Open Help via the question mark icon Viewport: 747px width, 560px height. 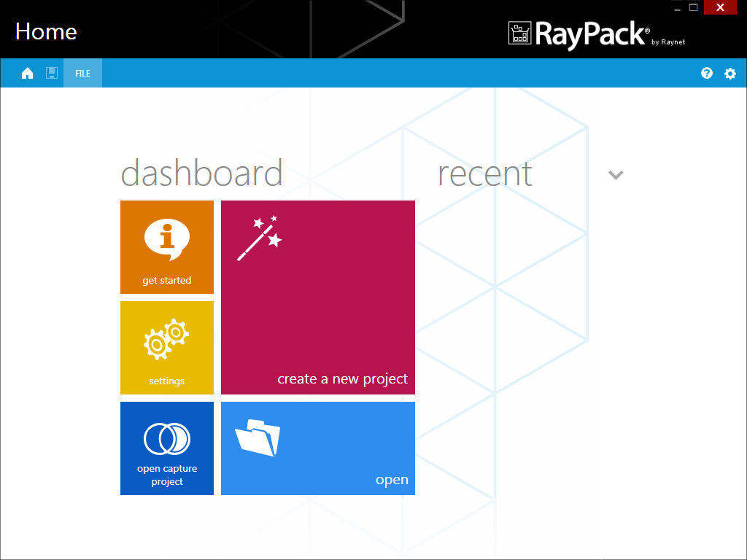click(x=706, y=73)
